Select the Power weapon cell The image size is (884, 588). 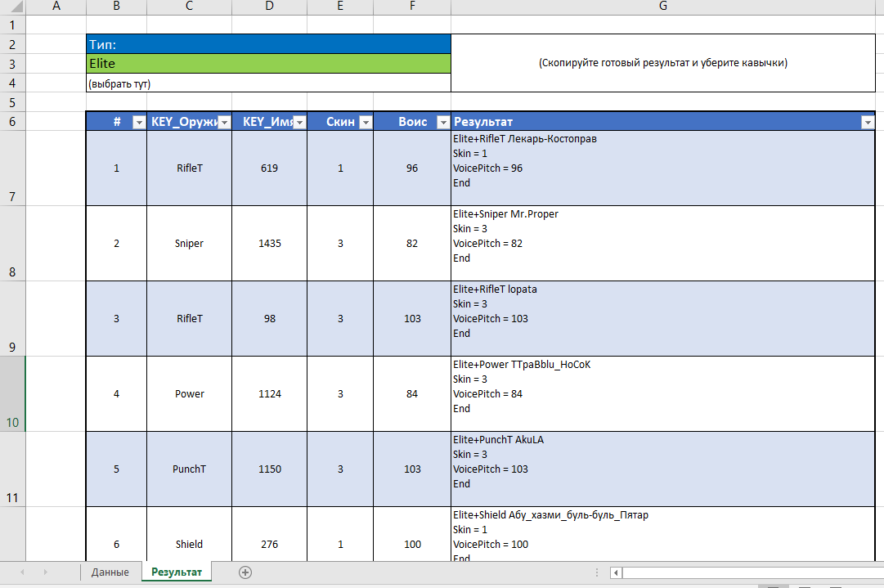[x=189, y=394]
